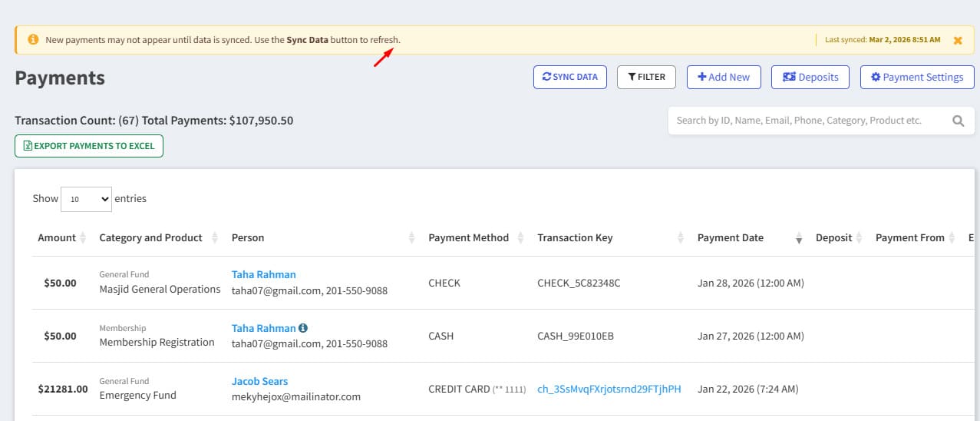This screenshot has height=421, width=980.
Task: Open the Filter options
Action: (x=646, y=77)
